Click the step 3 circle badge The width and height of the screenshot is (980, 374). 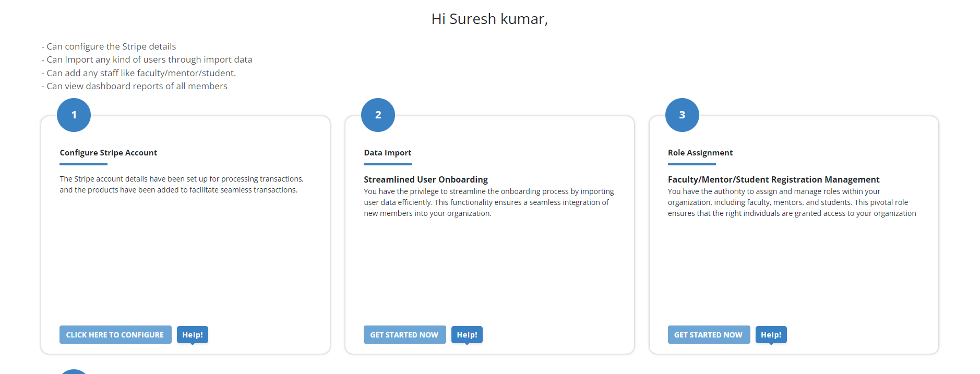(x=682, y=115)
